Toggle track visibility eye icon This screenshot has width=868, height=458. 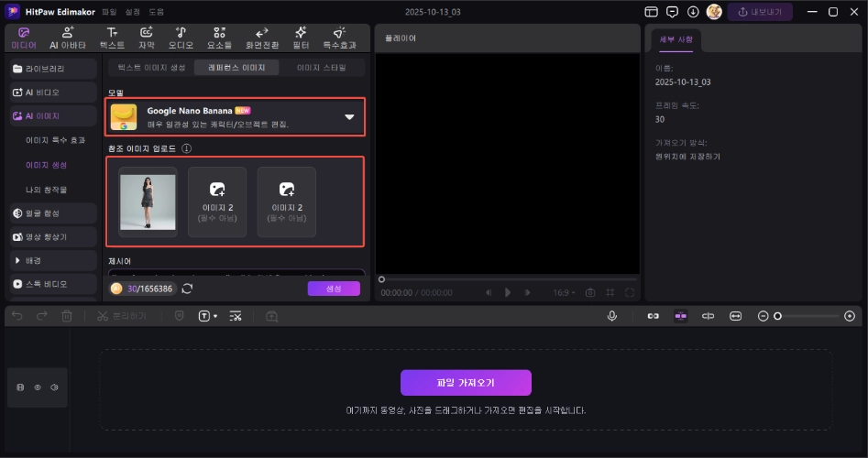pyautogui.click(x=38, y=387)
